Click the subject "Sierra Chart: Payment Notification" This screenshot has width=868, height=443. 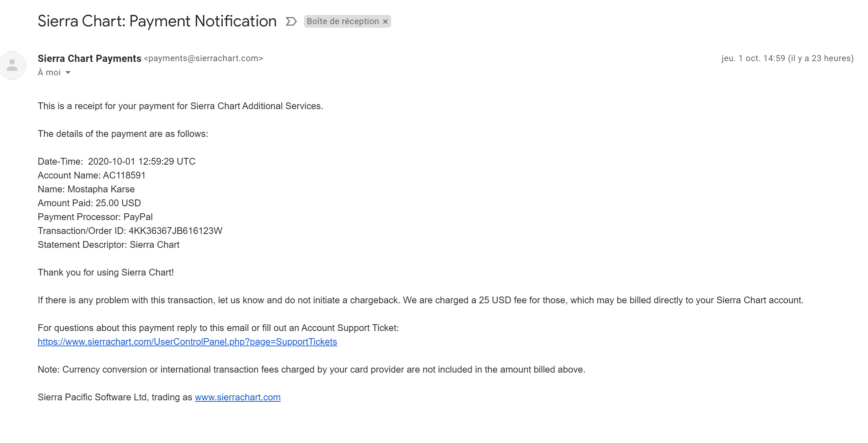(x=157, y=21)
